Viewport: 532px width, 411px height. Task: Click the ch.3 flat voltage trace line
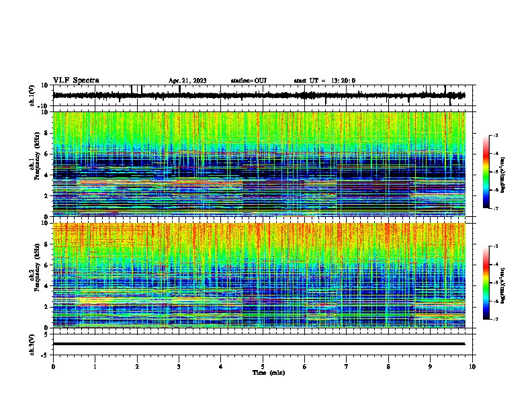click(259, 344)
